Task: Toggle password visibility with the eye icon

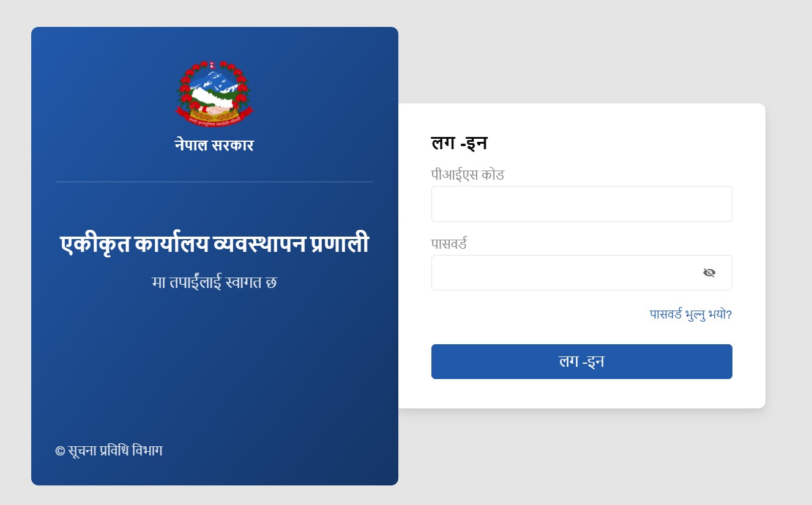Action: (709, 273)
